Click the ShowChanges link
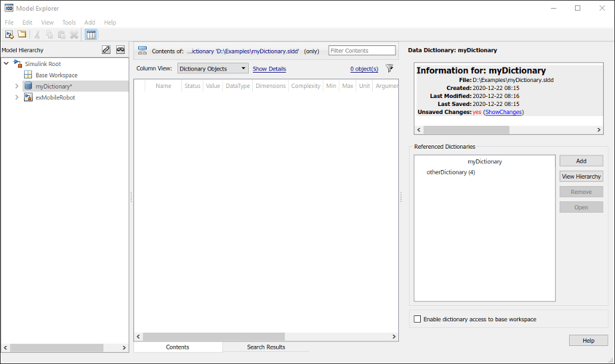The height and width of the screenshot is (364, 615). (504, 112)
